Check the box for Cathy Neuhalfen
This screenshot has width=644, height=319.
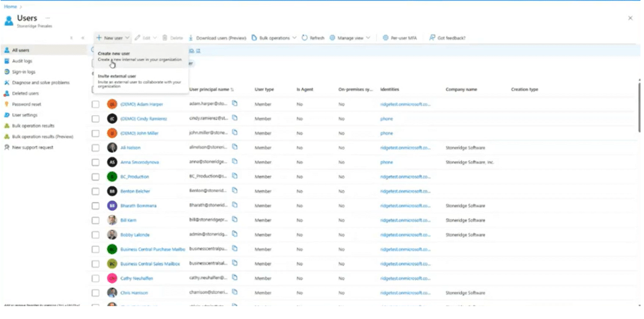click(96, 278)
